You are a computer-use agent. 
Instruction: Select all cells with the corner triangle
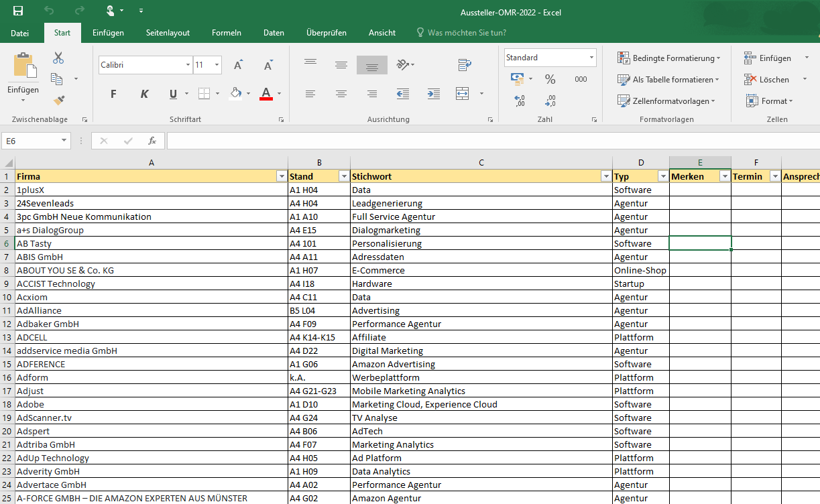point(7,163)
